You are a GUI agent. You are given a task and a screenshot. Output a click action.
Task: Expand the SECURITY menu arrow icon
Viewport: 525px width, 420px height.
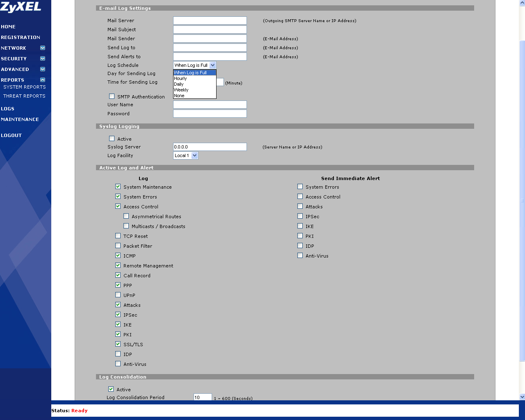pos(43,59)
